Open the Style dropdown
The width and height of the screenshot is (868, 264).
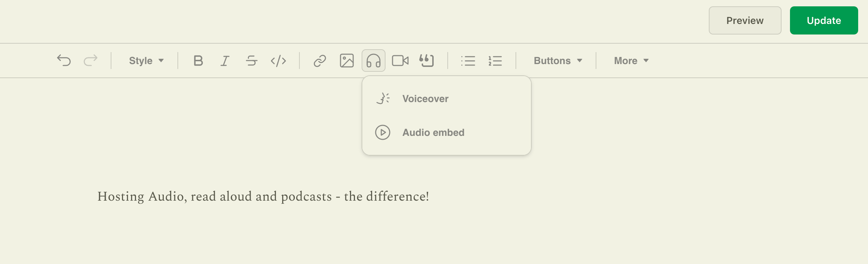pyautogui.click(x=146, y=61)
